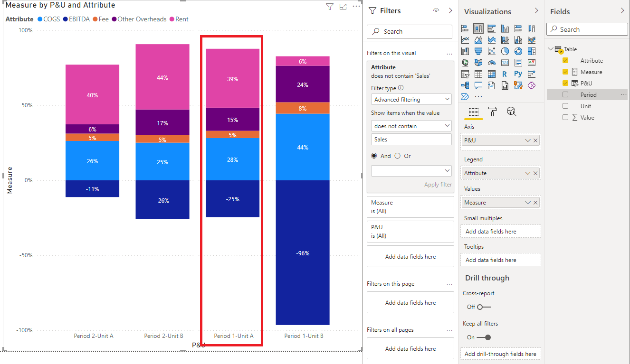Viewport: 630px width, 364px height.
Task: Select the Power Apps visual
Action: 532,85
